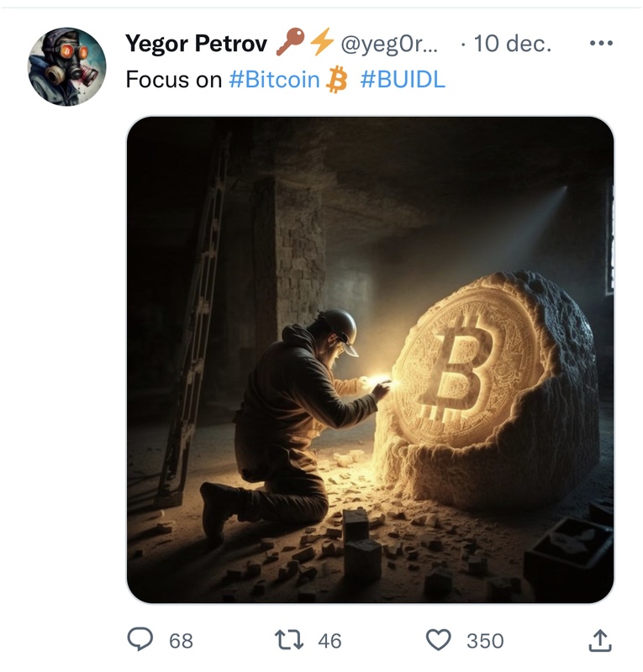Screen dimensions: 643x672
Task: Click the @yeg0r handle
Action: [x=387, y=44]
